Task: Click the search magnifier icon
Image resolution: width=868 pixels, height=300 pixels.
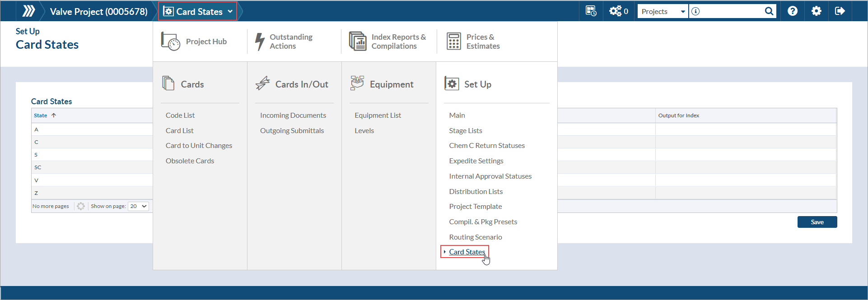Action: click(769, 11)
